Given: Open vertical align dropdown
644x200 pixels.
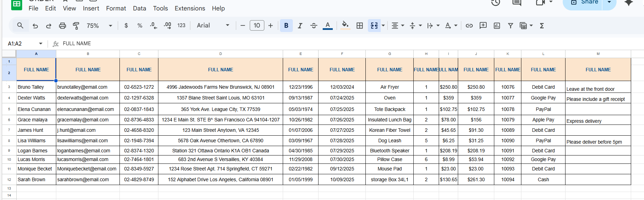Looking at the screenshot, I should pyautogui.click(x=415, y=25).
